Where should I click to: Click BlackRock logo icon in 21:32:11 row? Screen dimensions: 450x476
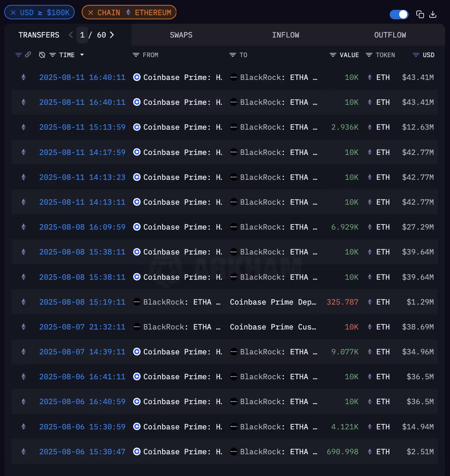pyautogui.click(x=137, y=327)
